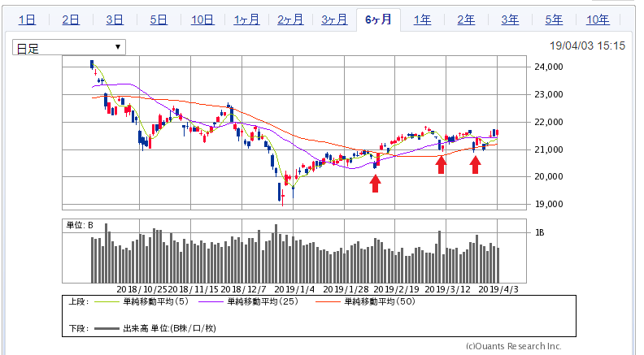The image size is (644, 355).
Task: Click the 出来高 gray legend line swatch
Action: click(107, 328)
